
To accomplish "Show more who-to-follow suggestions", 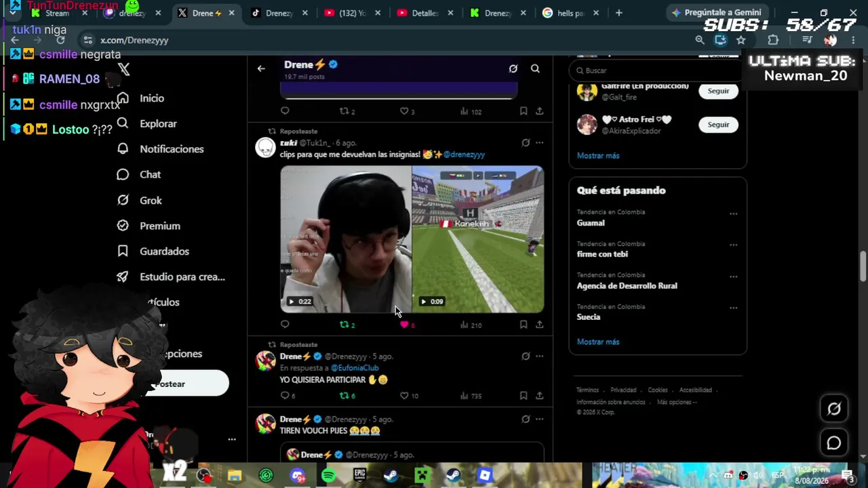I will (x=598, y=155).
